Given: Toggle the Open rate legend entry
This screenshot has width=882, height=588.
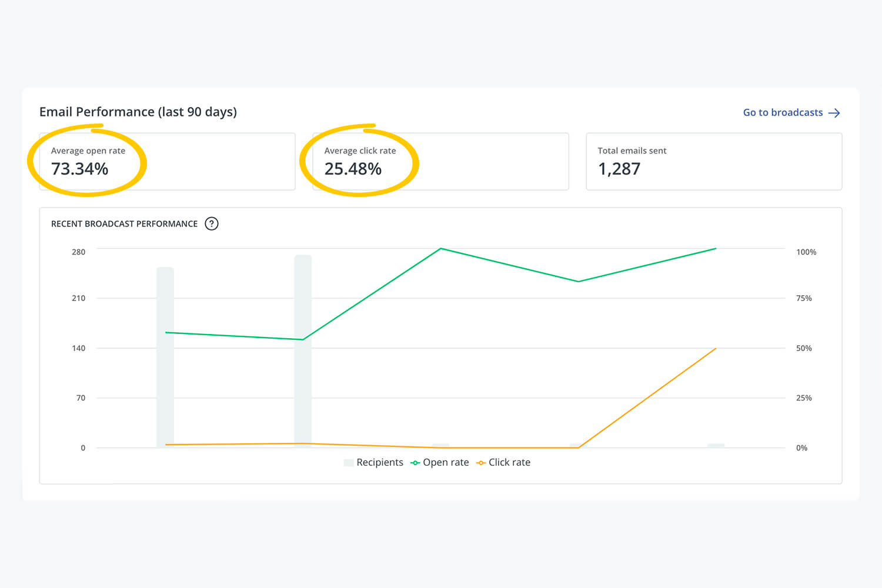Looking at the screenshot, I should click(440, 462).
